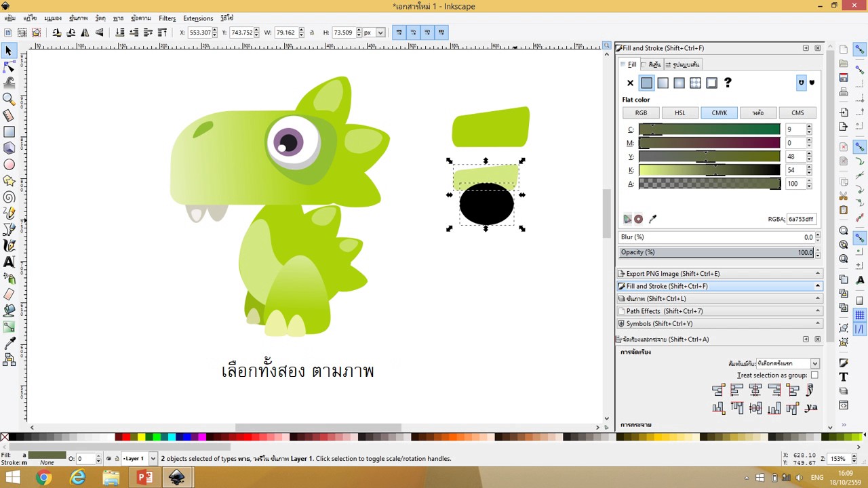Choose flat color fill type
Viewport: 868px width, 488px height.
(646, 83)
